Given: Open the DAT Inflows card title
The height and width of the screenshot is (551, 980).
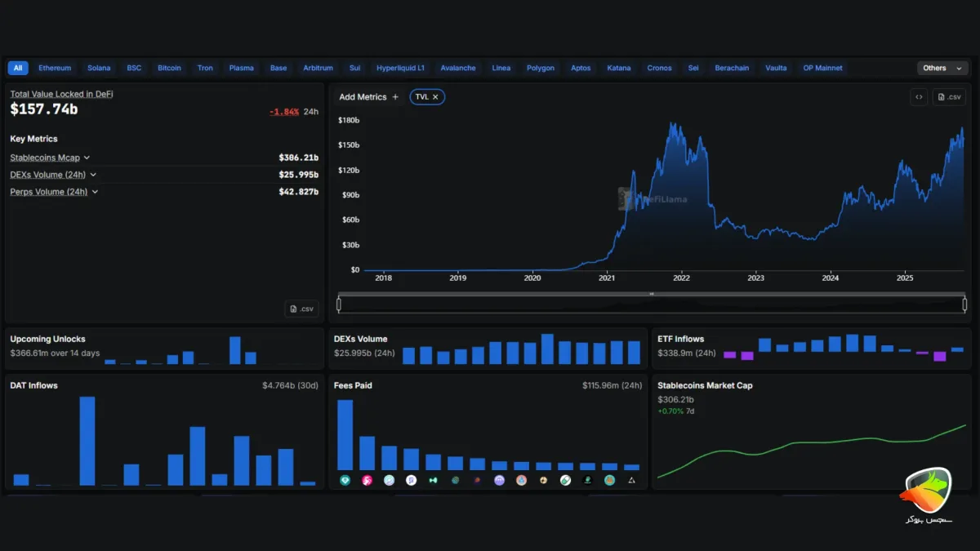Looking at the screenshot, I should coord(33,385).
